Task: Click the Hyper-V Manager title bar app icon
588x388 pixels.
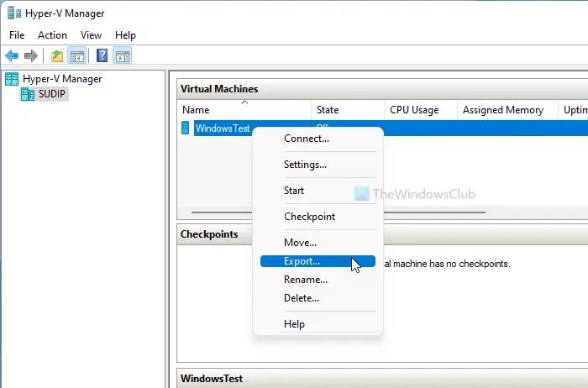Action: [x=12, y=13]
